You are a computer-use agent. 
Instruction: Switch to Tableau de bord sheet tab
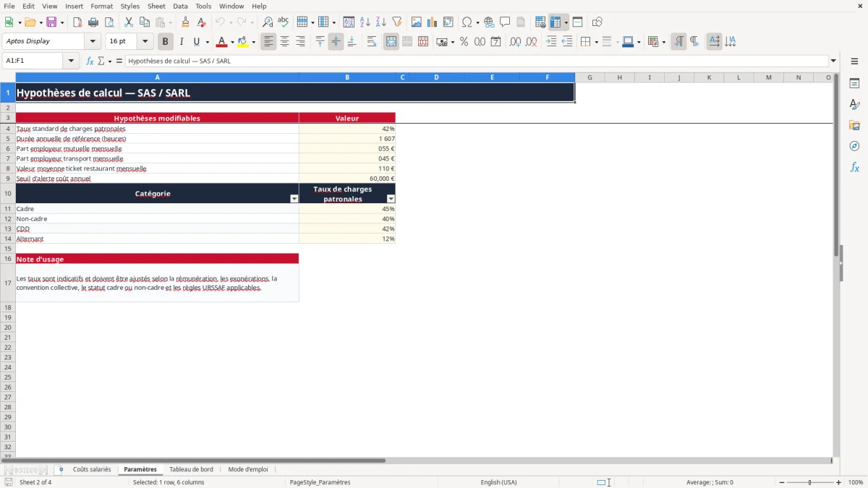[x=191, y=469]
